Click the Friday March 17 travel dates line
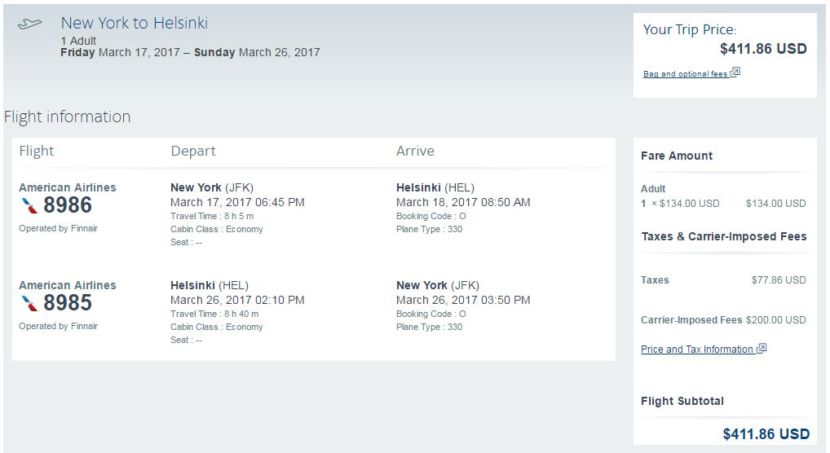This screenshot has height=453, width=830. (x=190, y=52)
